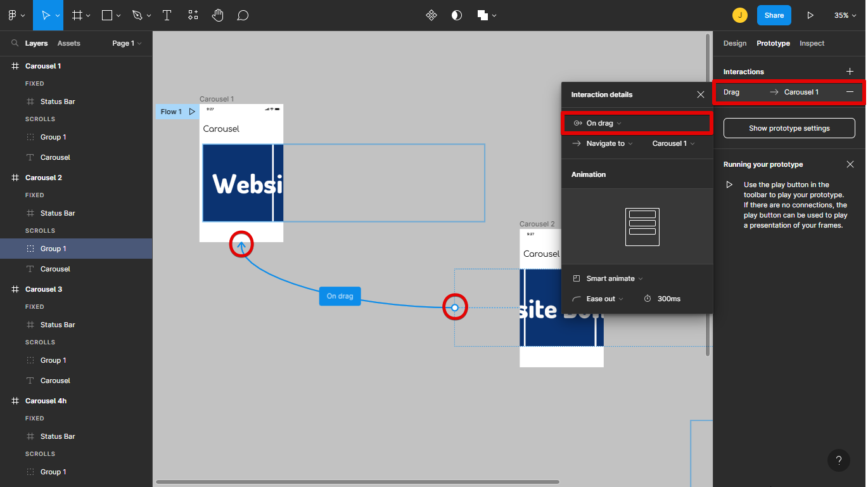This screenshot has height=487, width=868.
Task: Add a new interaction with plus icon
Action: tap(850, 72)
